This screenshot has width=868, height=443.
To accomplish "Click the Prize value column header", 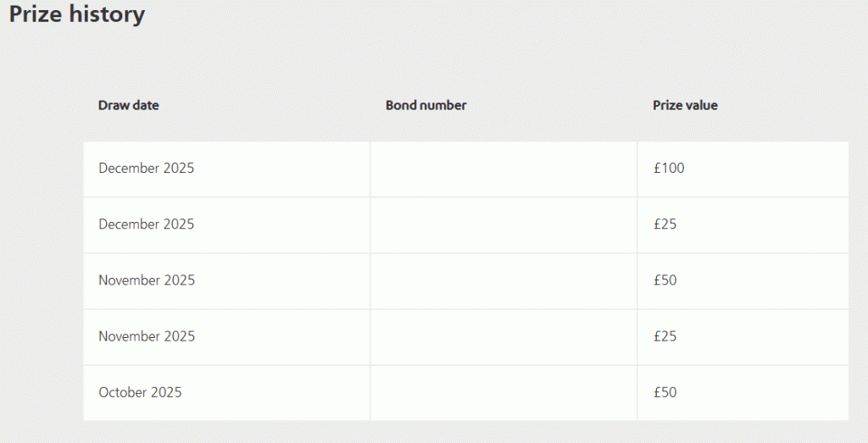I will tap(685, 105).
